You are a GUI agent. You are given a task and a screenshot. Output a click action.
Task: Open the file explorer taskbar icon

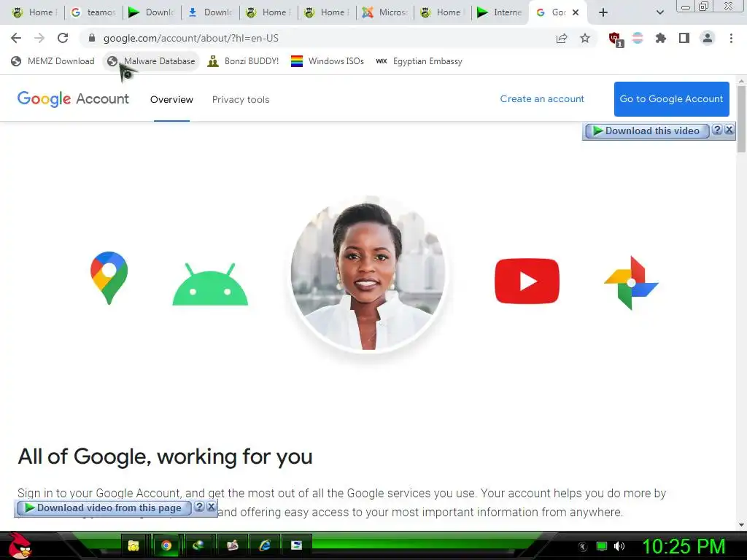133,545
